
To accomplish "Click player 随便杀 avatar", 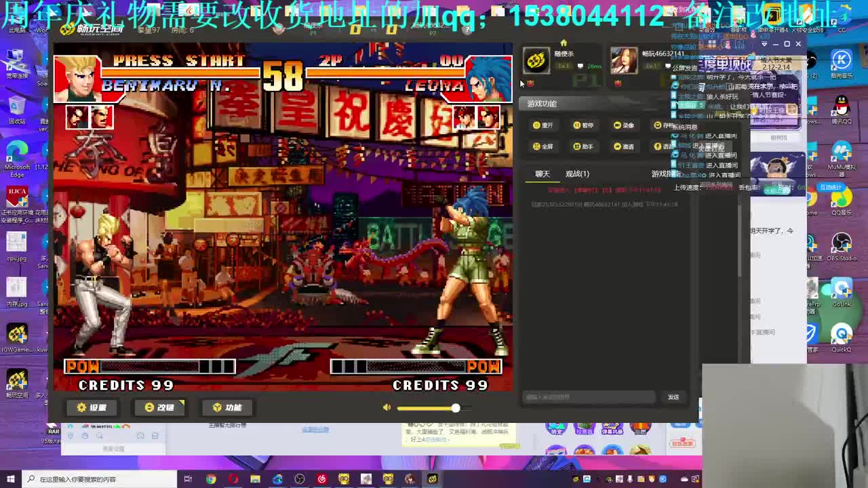I will click(536, 60).
